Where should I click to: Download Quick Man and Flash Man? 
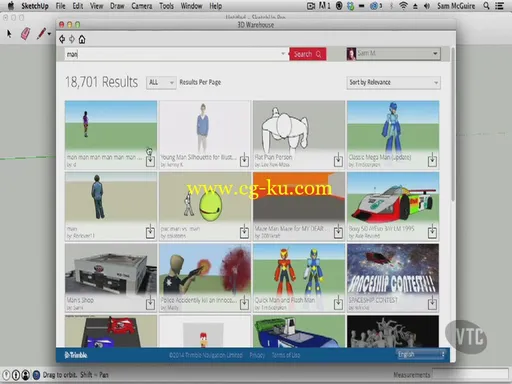[x=338, y=303]
